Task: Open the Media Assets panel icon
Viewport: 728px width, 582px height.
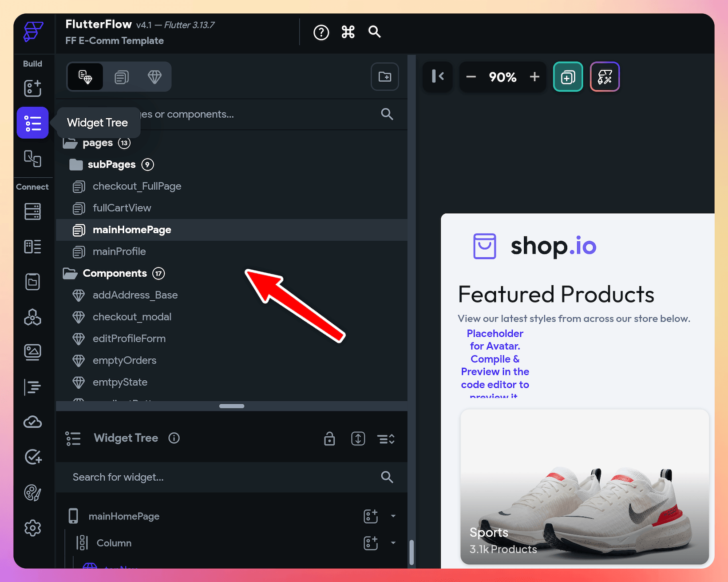Action: (x=32, y=351)
